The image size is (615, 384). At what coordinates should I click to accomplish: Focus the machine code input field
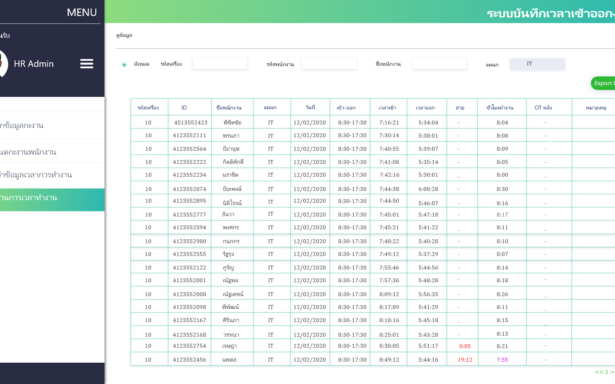point(220,64)
